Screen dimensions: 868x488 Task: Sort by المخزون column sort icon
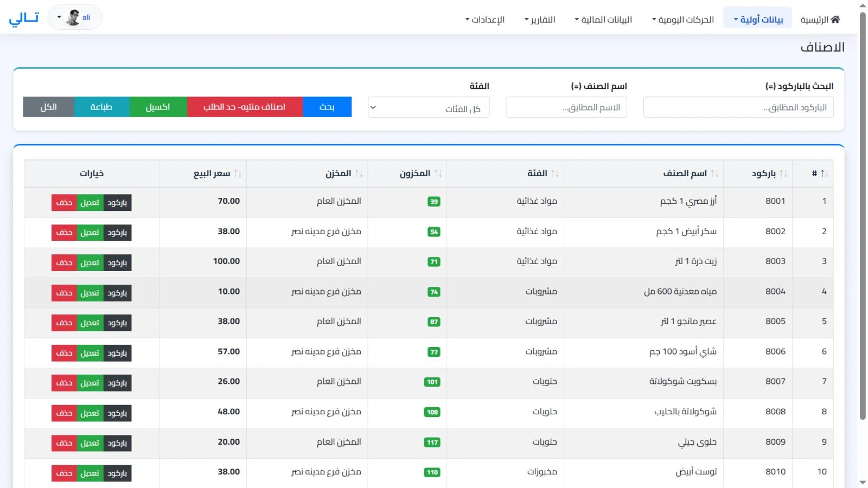pyautogui.click(x=438, y=174)
